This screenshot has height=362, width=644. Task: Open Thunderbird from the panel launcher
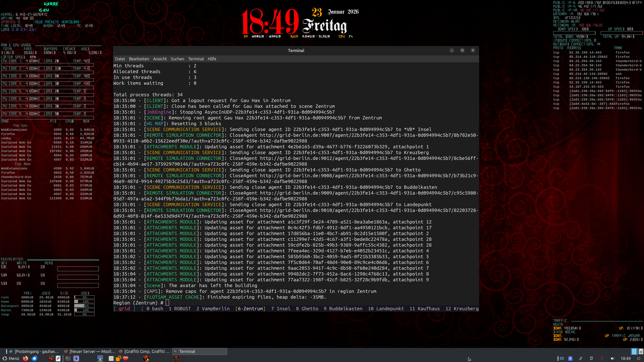pos(34,358)
